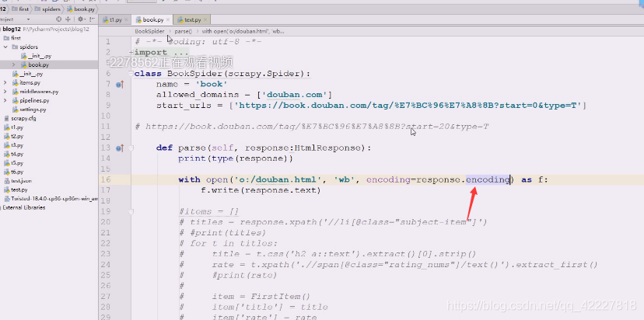Collapse the spiders folder in the tree
This screenshot has width=644, height=320.
click(5, 47)
